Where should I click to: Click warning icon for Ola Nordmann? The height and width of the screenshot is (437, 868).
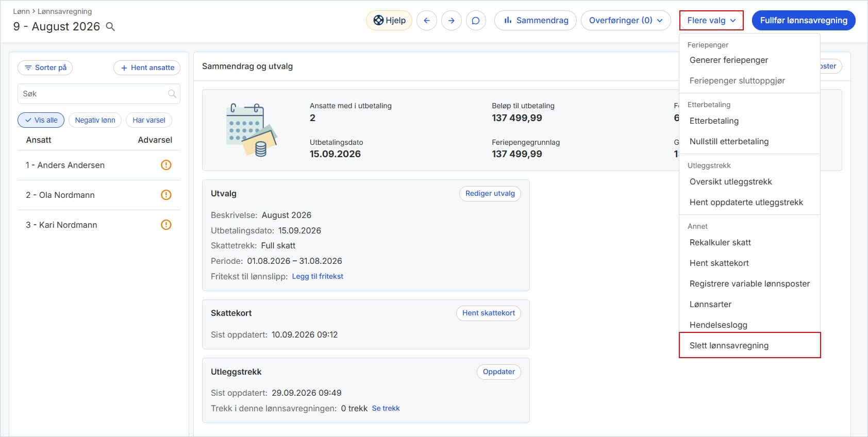[166, 195]
